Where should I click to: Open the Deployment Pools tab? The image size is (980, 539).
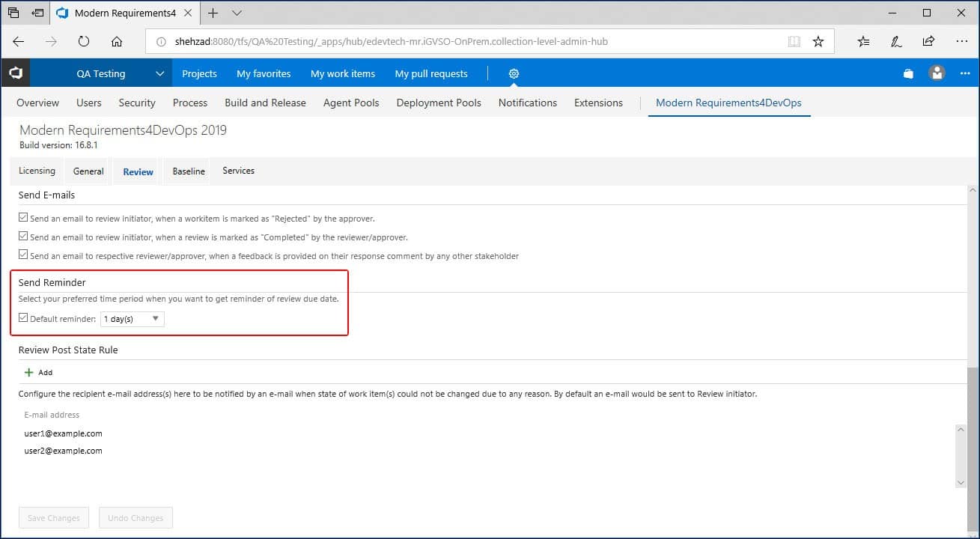click(439, 103)
